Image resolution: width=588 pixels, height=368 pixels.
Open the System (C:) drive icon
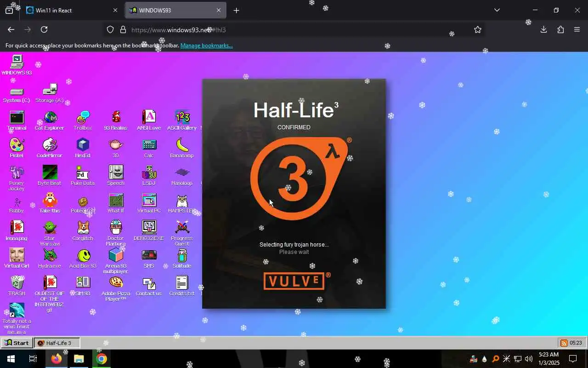pyautogui.click(x=17, y=95)
